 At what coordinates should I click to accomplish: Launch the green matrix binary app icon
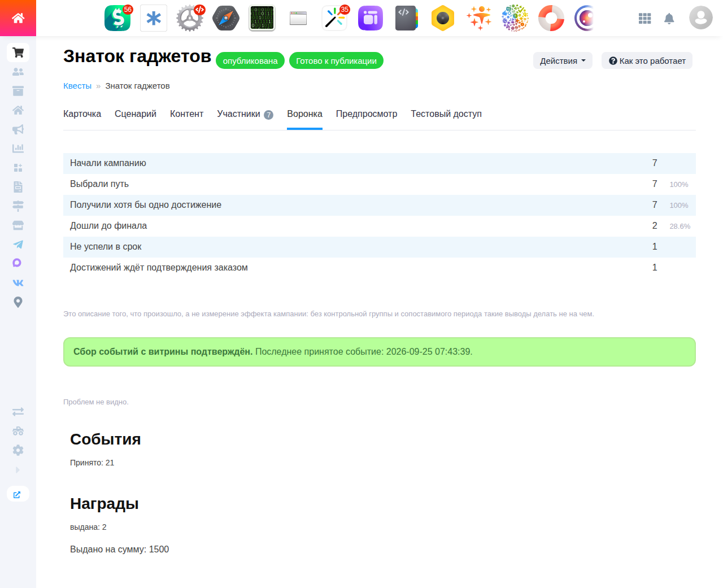click(262, 18)
